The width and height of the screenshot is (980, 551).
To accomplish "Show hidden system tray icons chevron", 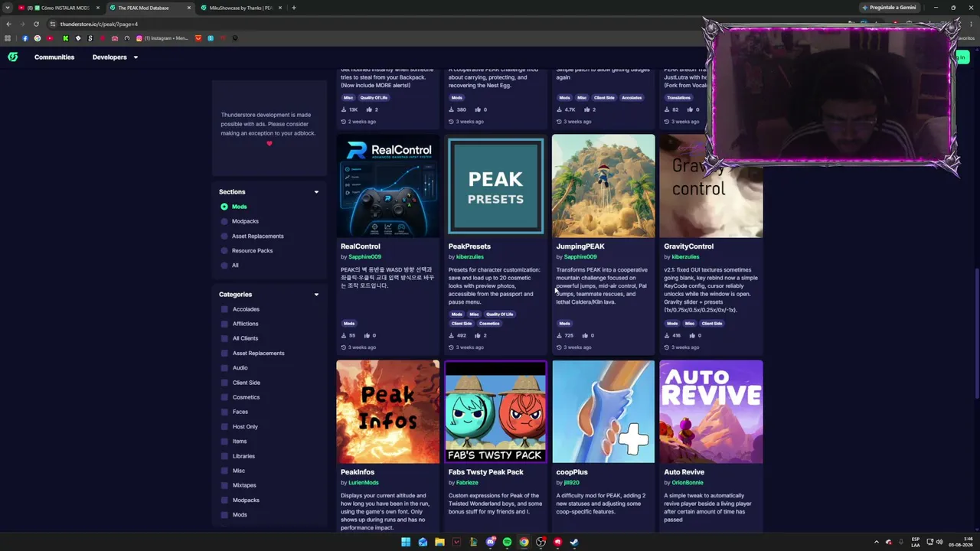I will coord(877,542).
